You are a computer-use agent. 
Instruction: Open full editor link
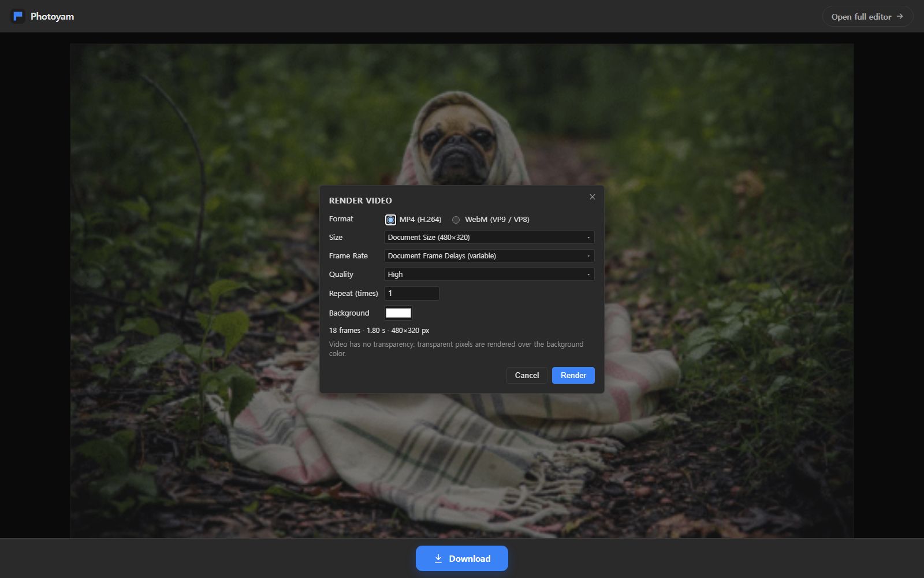tap(867, 16)
